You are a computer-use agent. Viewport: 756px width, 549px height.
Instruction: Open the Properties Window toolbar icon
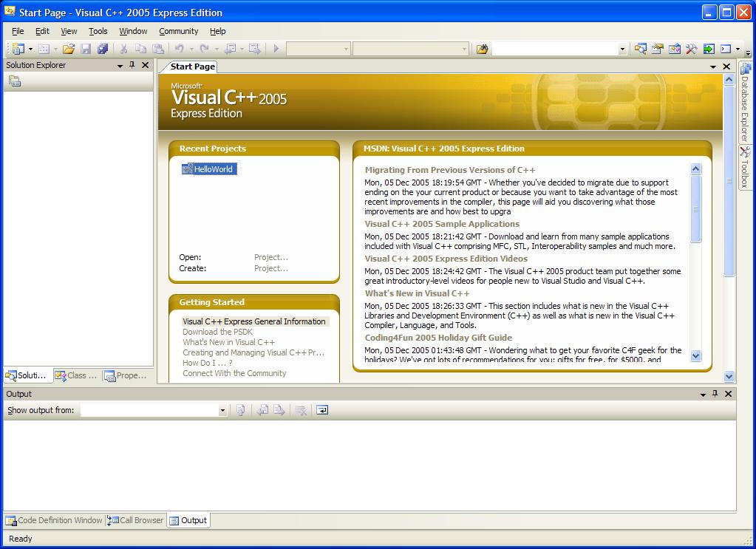(x=657, y=49)
